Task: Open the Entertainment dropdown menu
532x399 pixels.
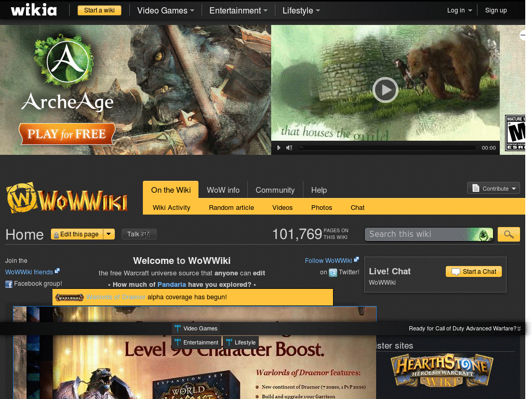Action: pos(238,10)
